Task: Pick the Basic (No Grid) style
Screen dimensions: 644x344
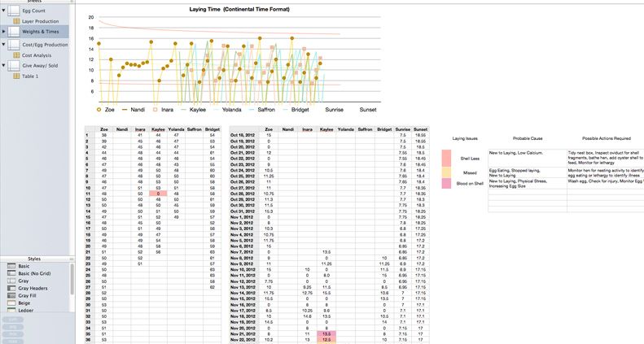Action: [x=10, y=274]
